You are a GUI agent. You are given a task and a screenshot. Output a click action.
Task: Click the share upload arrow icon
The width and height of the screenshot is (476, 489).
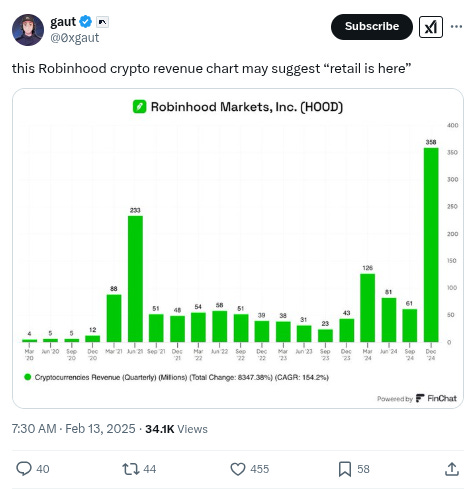452,469
